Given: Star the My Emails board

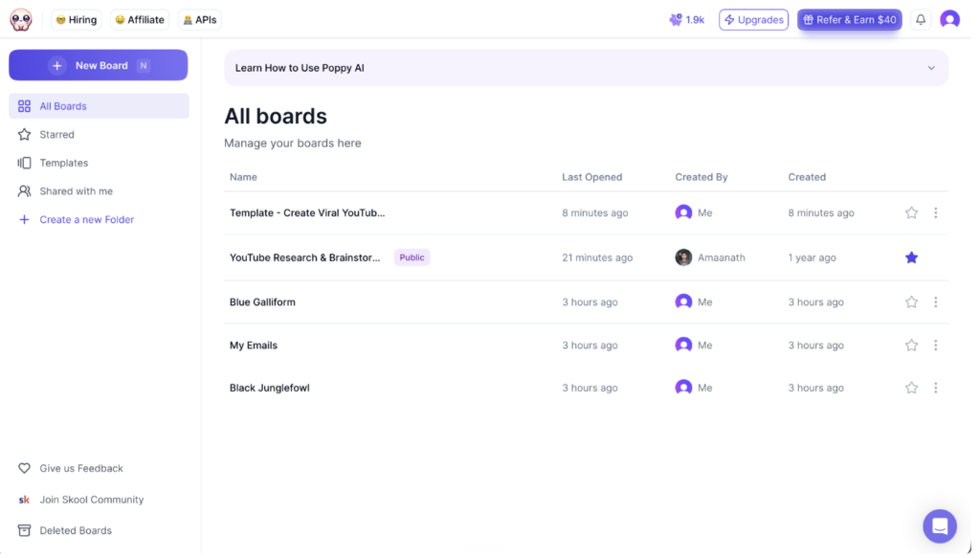Looking at the screenshot, I should coord(911,346).
